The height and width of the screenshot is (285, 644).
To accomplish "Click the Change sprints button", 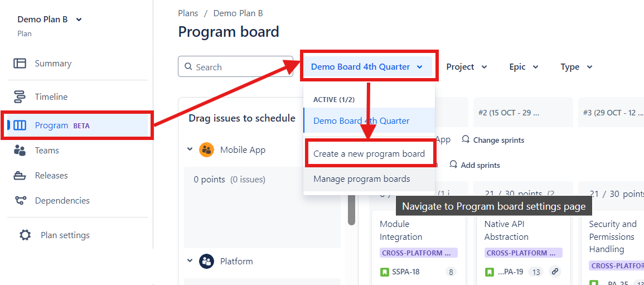I will point(493,140).
